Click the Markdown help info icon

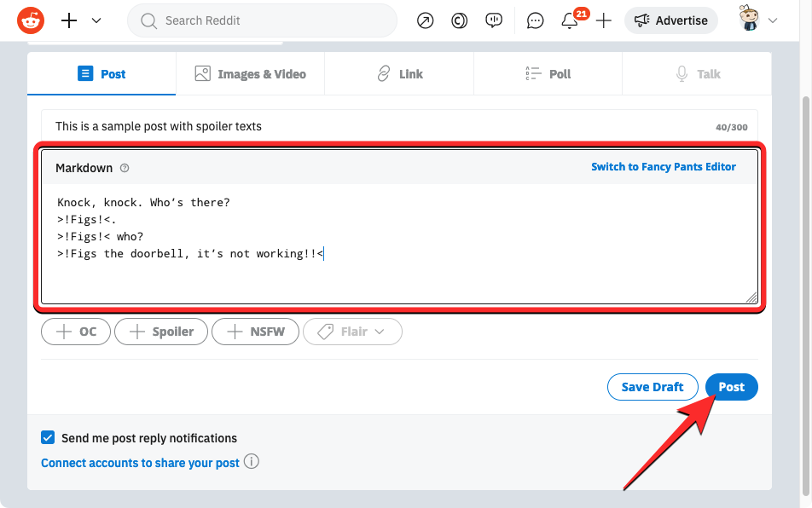(125, 168)
